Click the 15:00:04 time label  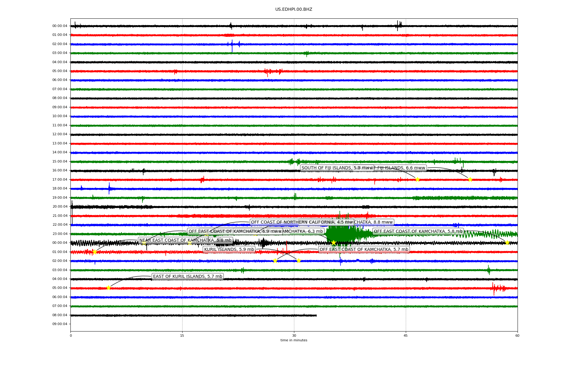[x=60, y=161]
